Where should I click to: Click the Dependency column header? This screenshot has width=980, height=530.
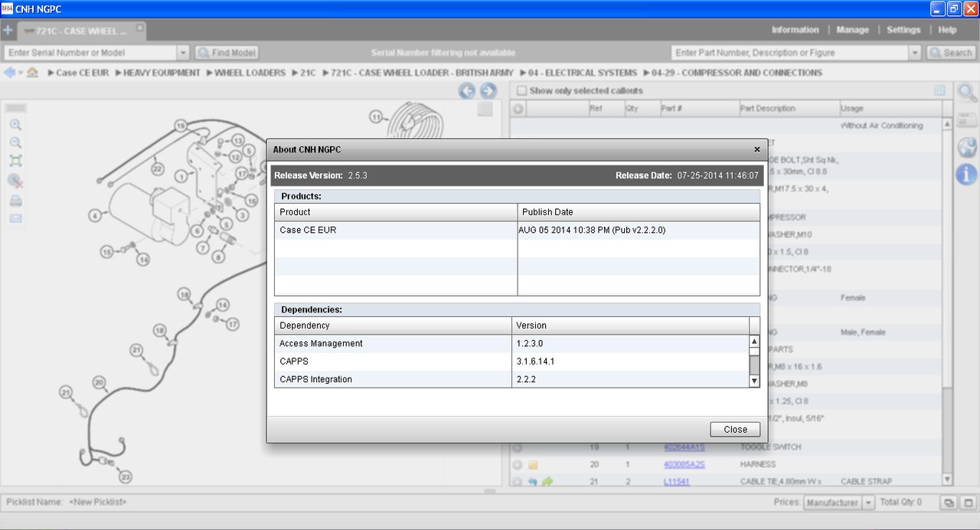tap(393, 326)
